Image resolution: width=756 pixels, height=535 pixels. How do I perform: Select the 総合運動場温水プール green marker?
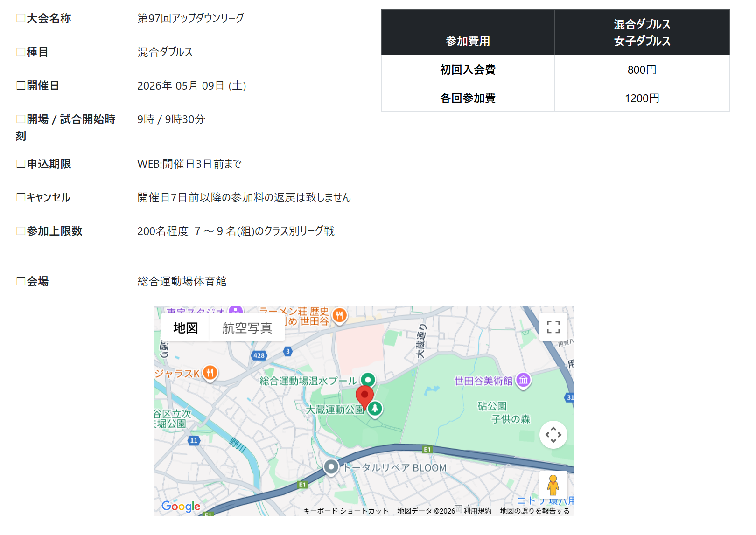tap(368, 380)
